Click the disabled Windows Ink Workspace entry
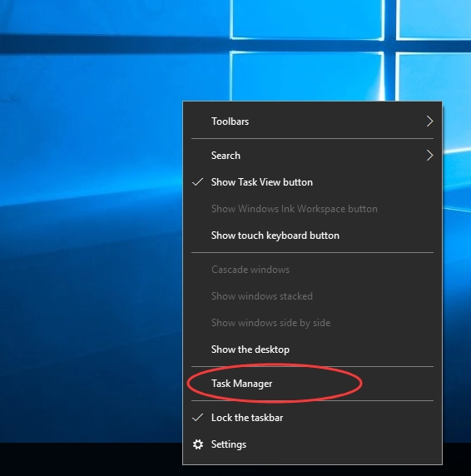 click(x=312, y=209)
